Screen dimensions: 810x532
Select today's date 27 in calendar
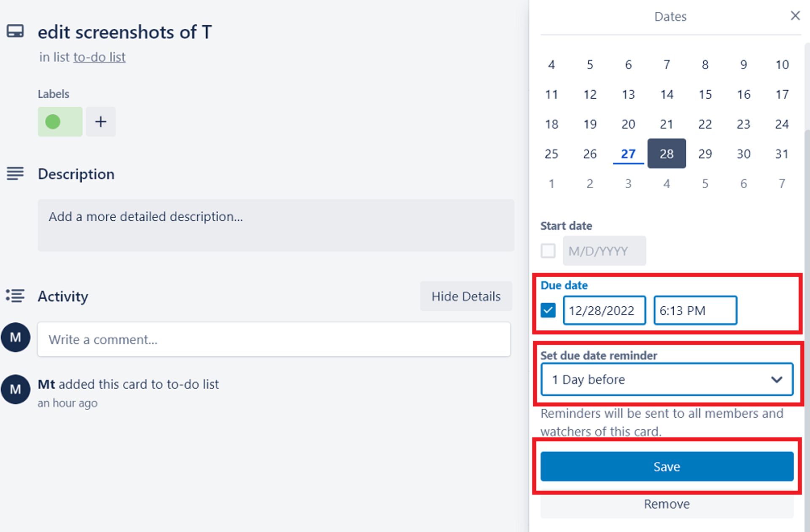(x=628, y=154)
